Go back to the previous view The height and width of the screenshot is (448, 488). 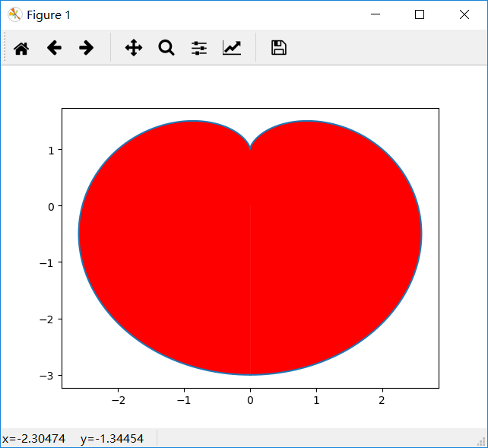click(54, 48)
